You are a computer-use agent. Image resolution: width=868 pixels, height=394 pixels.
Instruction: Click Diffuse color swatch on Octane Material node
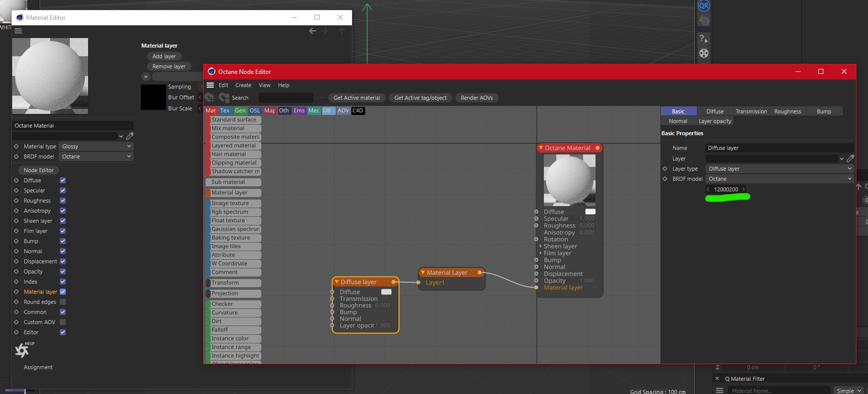(x=590, y=212)
